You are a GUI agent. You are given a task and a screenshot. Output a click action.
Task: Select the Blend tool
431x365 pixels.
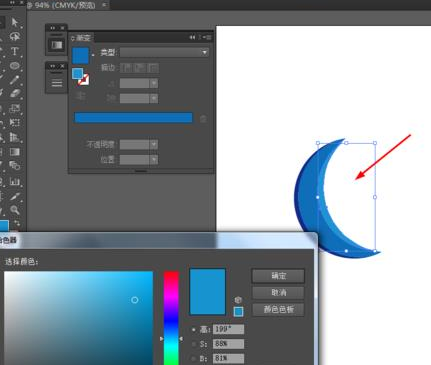pos(15,165)
